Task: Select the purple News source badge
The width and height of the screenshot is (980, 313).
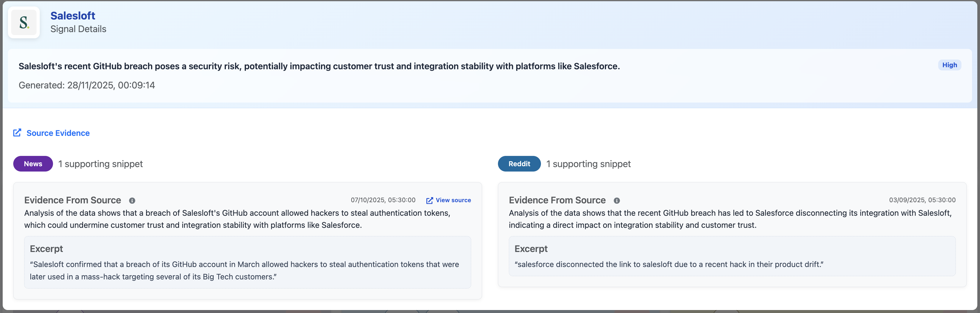Action: coord(33,164)
